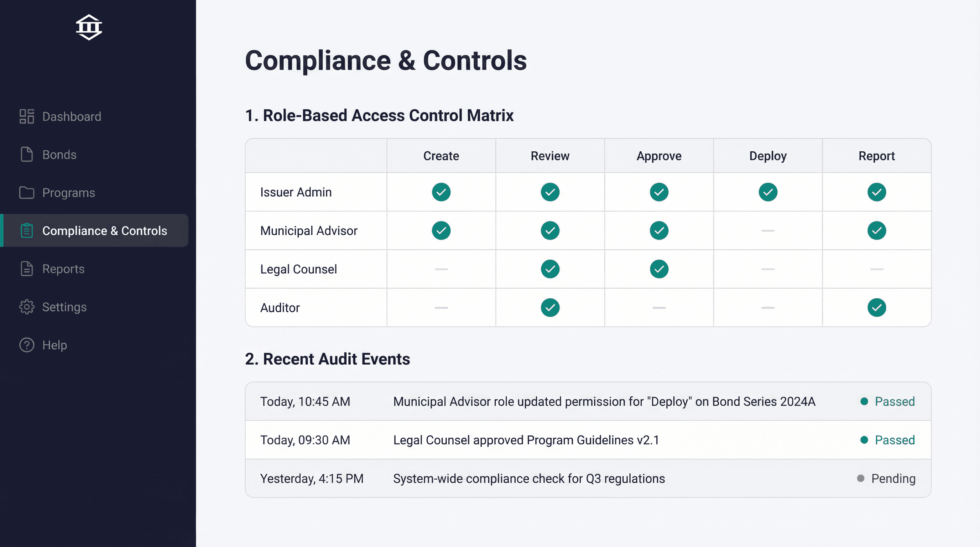
Task: Select the Issuer Admin row label
Action: pos(296,192)
